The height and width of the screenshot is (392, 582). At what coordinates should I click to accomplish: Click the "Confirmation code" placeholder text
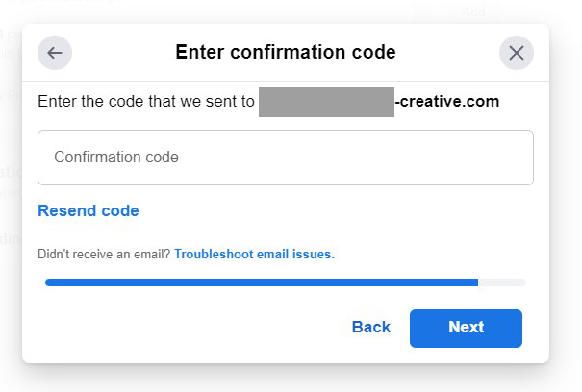tap(116, 158)
